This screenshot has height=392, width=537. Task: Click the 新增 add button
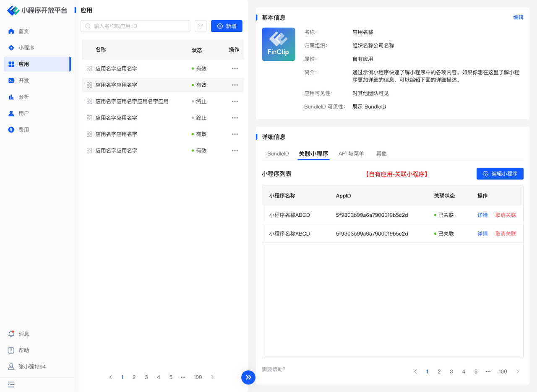click(x=227, y=26)
